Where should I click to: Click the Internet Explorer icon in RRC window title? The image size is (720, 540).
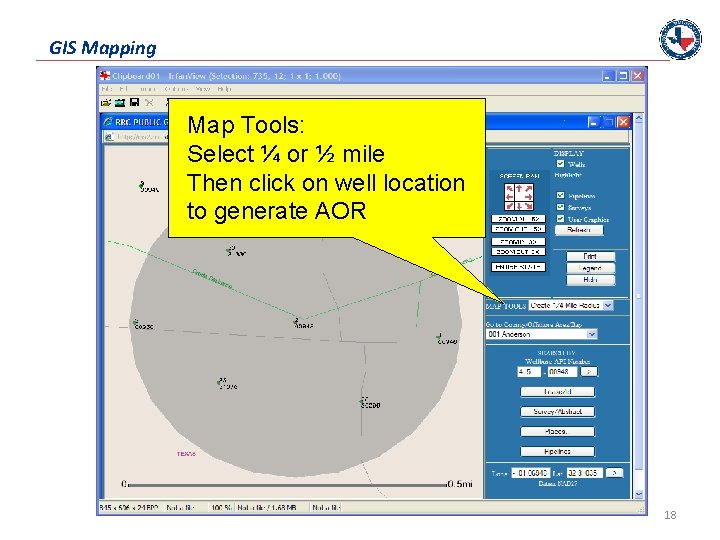108,122
